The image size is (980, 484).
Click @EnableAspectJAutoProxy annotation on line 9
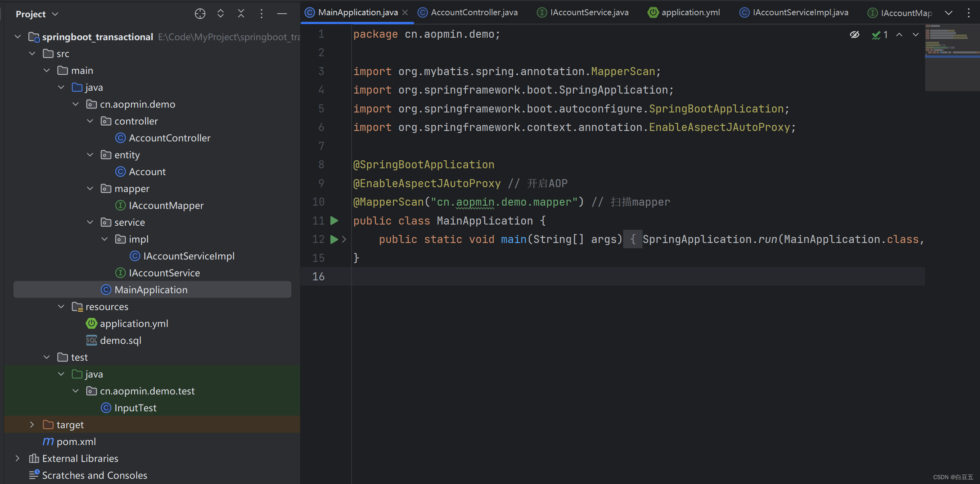427,184
